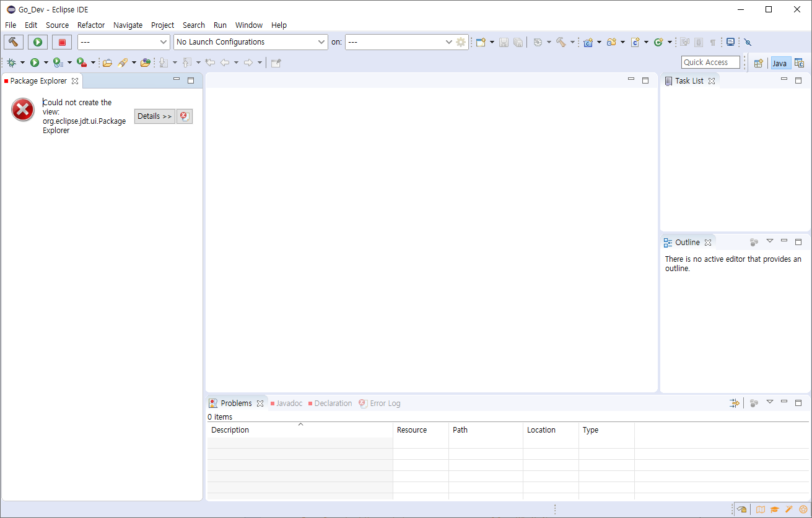Click the New Java Project icon
The height and width of the screenshot is (518, 812).
point(588,42)
